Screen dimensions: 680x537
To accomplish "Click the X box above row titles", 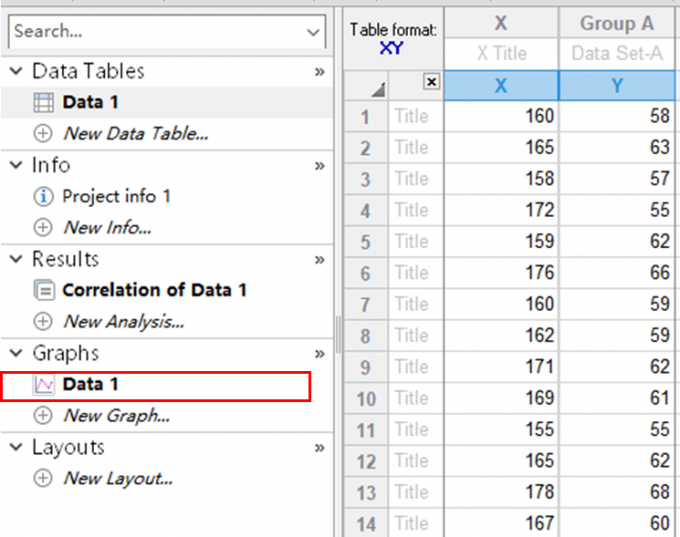I will tap(431, 83).
